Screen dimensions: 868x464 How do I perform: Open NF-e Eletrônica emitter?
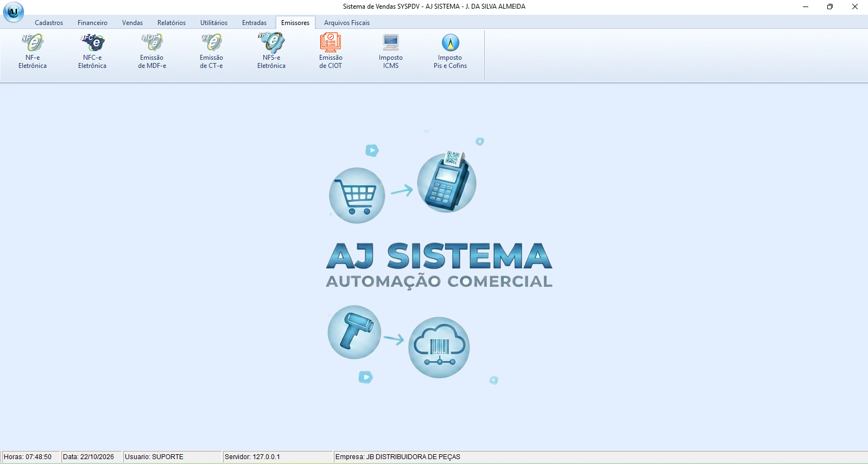point(33,51)
